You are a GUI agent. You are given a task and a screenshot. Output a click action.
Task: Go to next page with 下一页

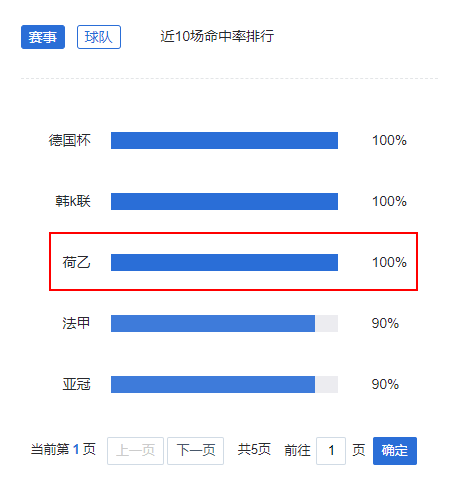coord(195,451)
